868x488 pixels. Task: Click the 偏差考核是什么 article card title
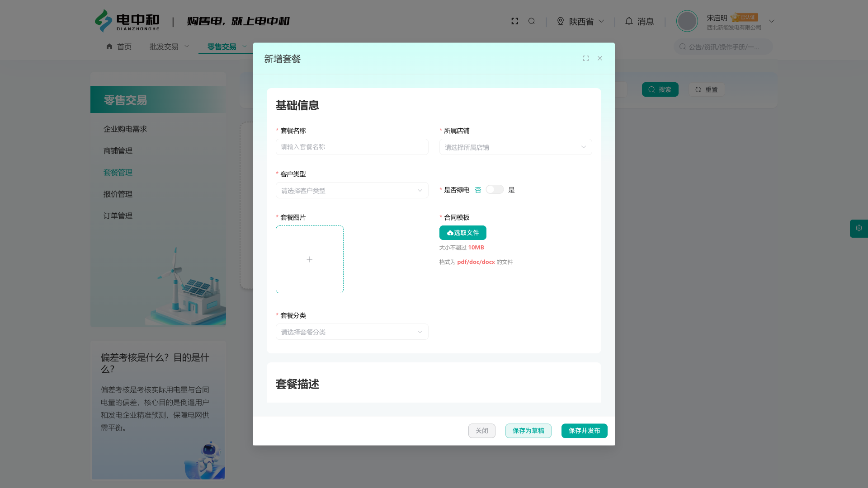coord(155,363)
